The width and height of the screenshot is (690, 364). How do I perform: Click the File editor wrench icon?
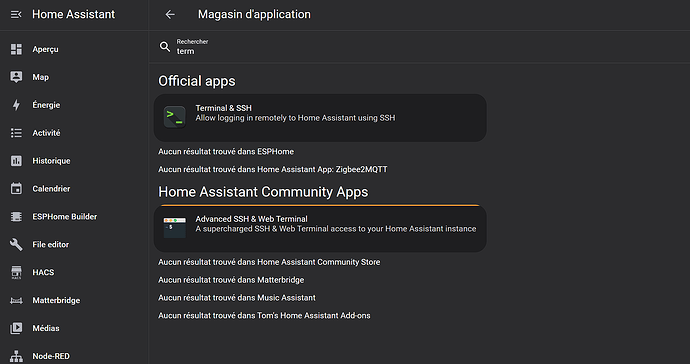16,244
